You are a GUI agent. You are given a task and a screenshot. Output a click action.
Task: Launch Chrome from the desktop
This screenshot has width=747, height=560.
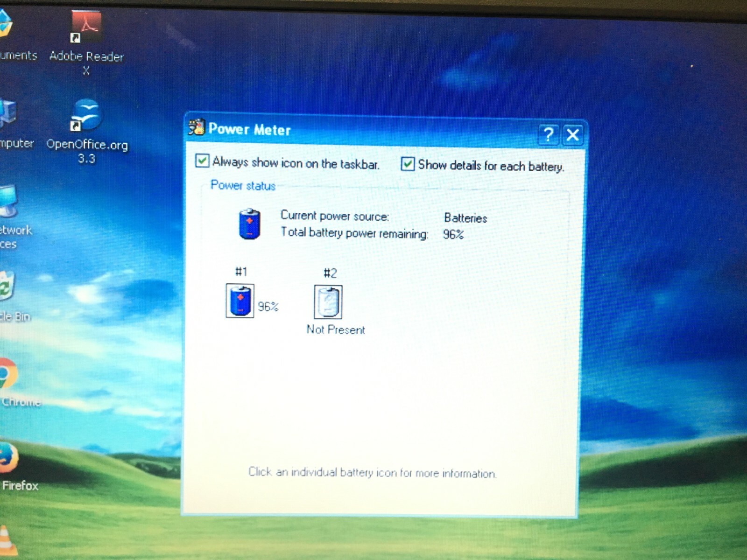tap(8, 373)
